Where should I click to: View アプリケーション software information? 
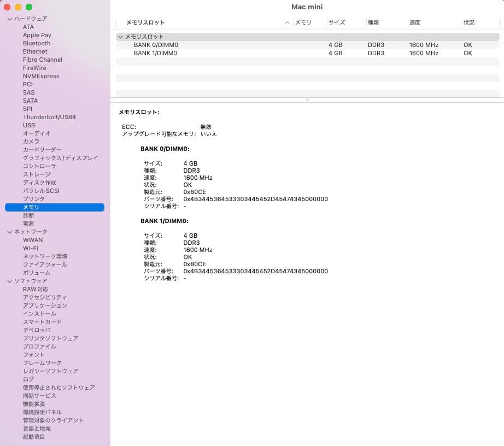click(x=43, y=306)
